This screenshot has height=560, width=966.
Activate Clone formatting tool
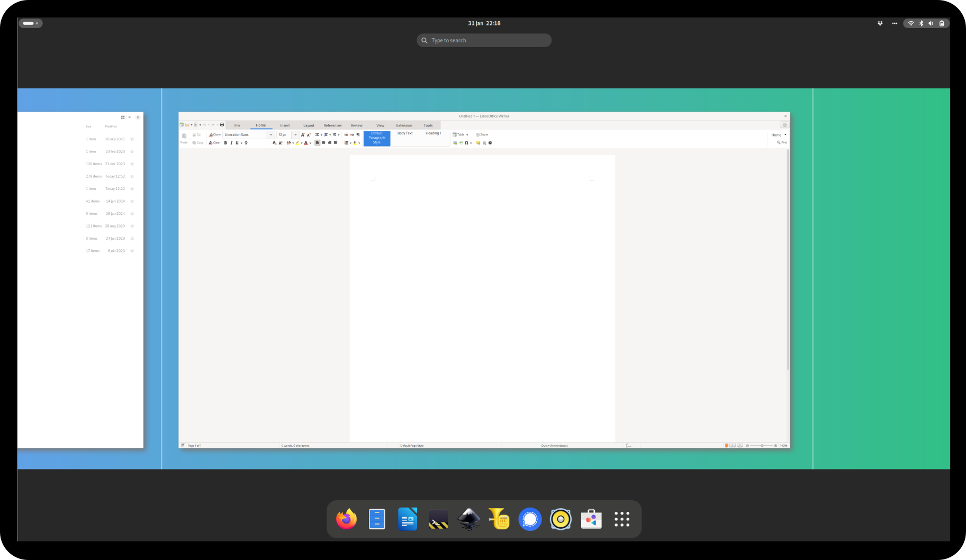coord(215,134)
